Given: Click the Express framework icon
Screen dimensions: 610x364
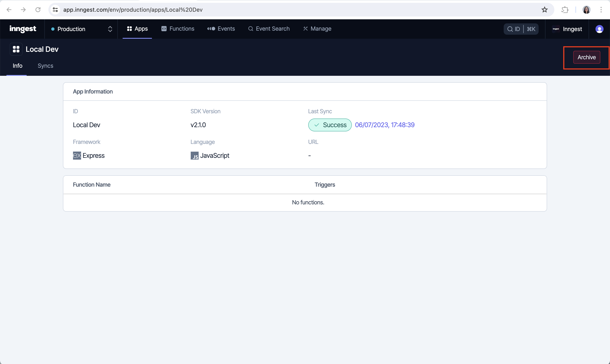Looking at the screenshot, I should [x=77, y=156].
